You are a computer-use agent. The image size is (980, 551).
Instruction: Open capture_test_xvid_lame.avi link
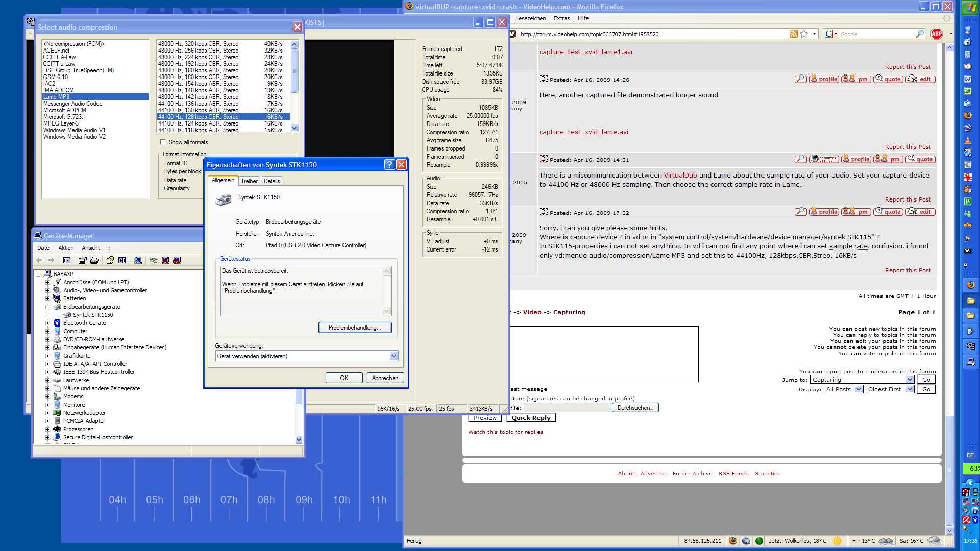point(584,132)
